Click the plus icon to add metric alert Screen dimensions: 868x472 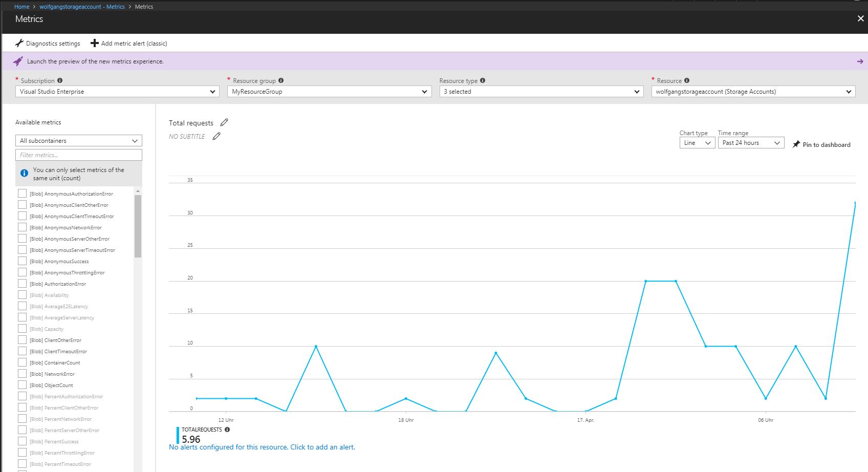(94, 43)
